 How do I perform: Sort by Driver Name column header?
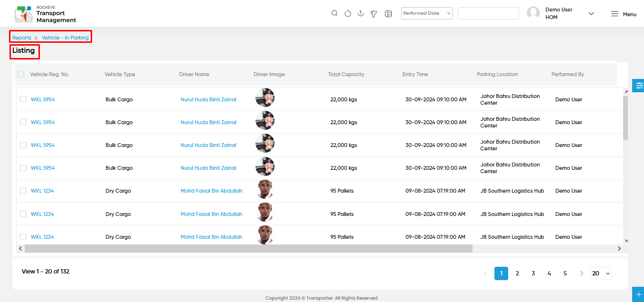point(194,74)
